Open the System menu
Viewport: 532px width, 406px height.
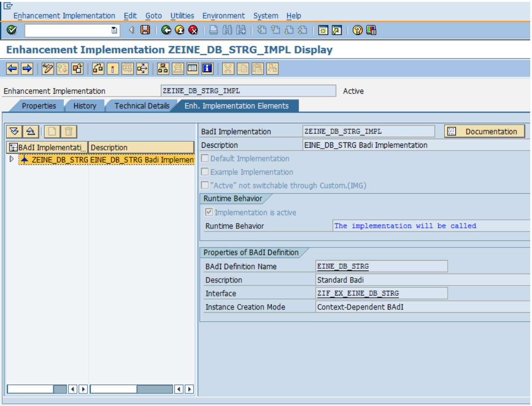click(x=266, y=15)
